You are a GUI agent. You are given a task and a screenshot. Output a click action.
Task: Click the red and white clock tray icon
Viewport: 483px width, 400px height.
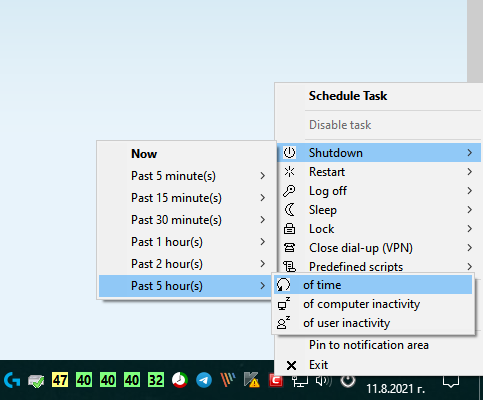point(180,380)
